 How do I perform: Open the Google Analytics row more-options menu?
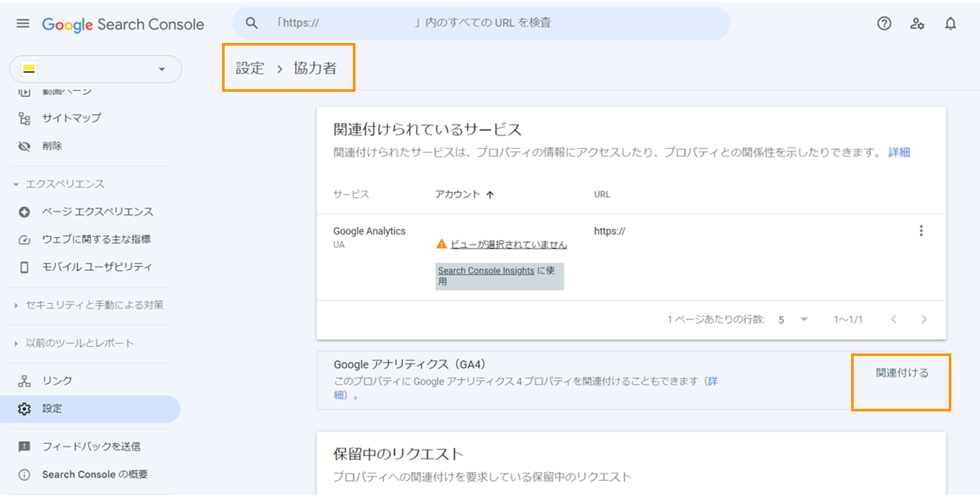[921, 230]
